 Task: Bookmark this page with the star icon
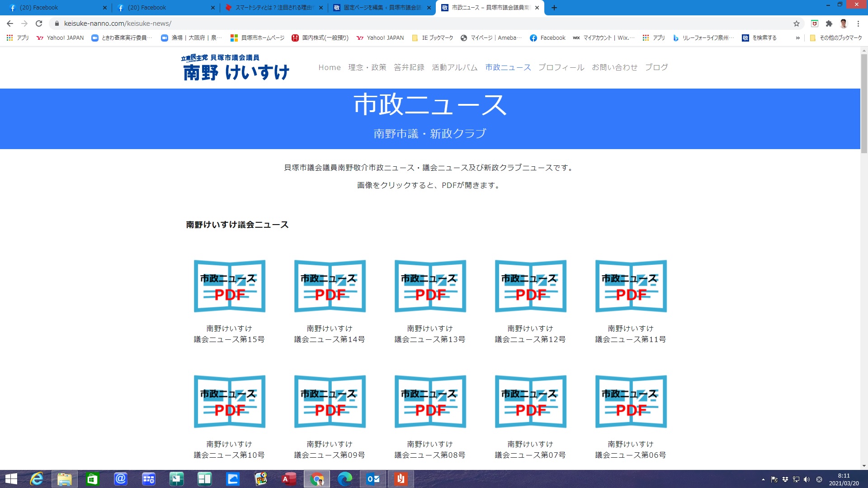(797, 23)
